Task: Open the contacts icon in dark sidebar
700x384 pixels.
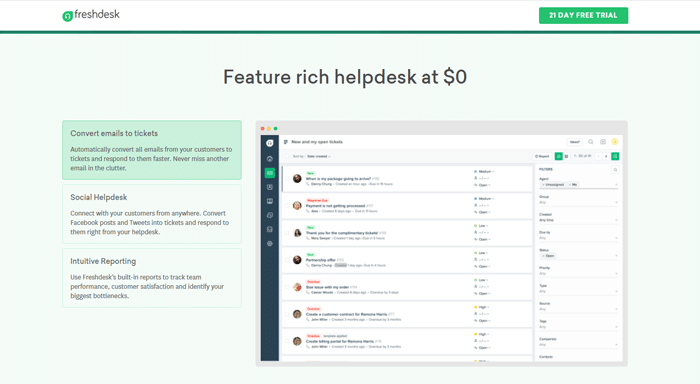Action: click(x=270, y=187)
